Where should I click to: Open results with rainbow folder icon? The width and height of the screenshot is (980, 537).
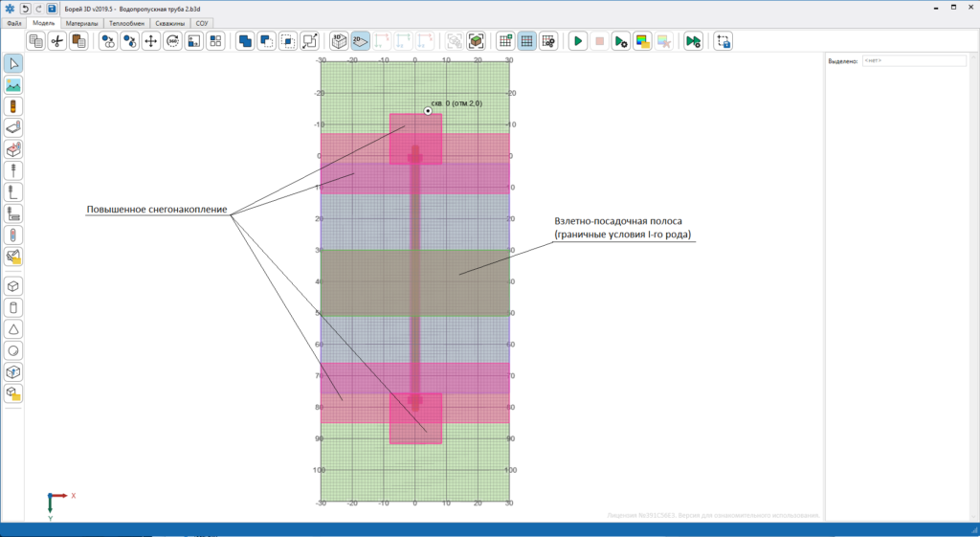pyautogui.click(x=642, y=41)
